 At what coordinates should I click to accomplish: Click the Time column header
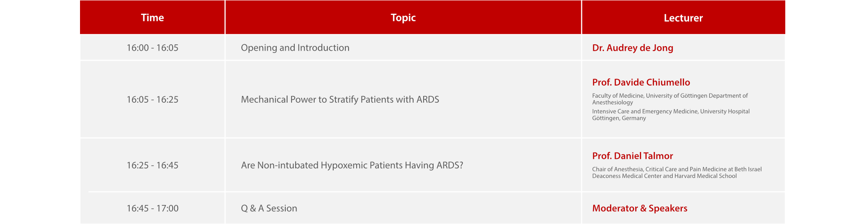click(152, 18)
